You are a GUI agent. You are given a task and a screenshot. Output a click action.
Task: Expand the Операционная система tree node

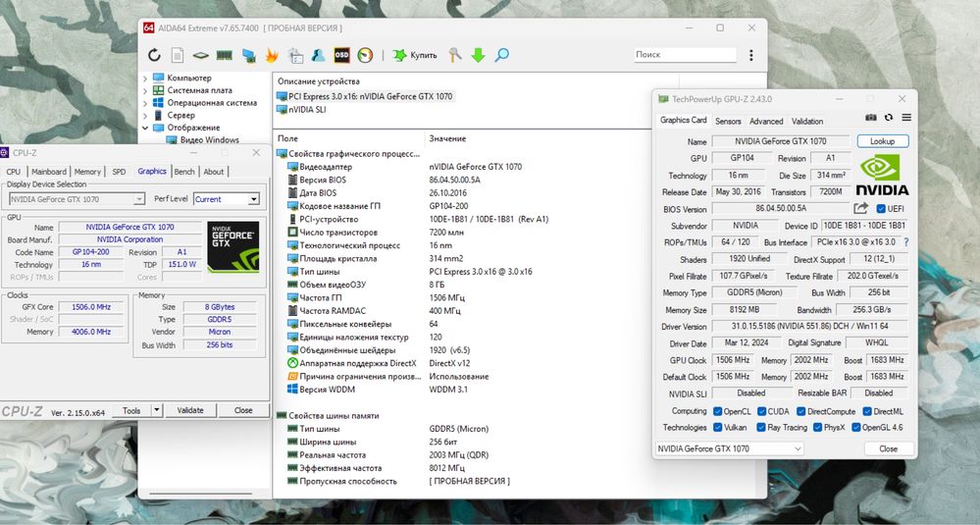pos(145,103)
